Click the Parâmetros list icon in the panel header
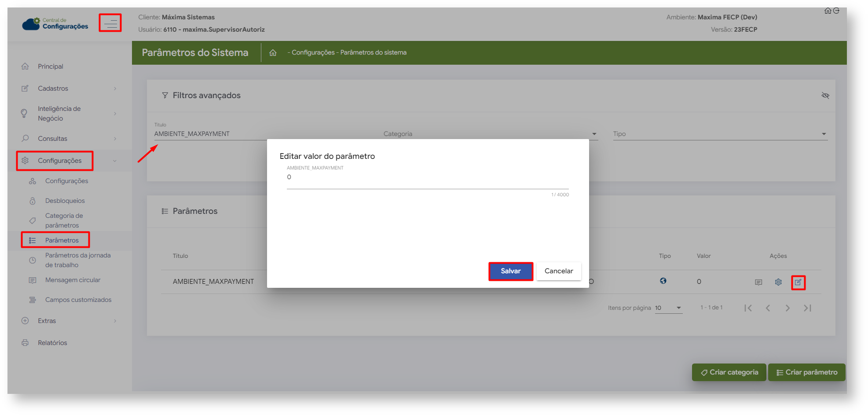Viewport: 868px width, 415px height. 165,211
